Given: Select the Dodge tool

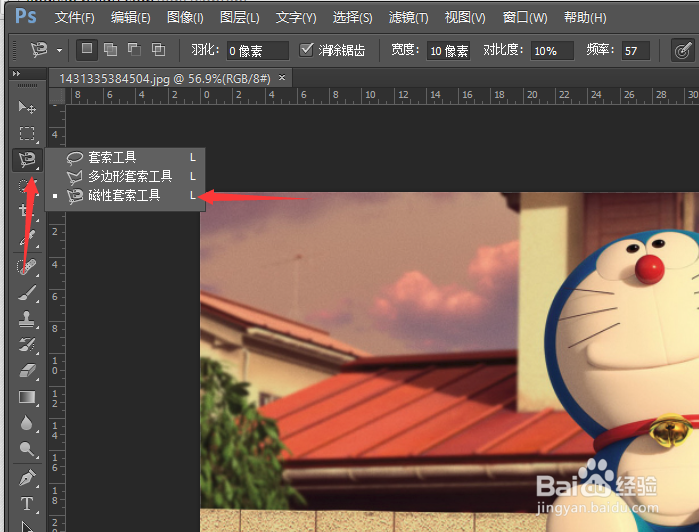Looking at the screenshot, I should click(x=27, y=449).
